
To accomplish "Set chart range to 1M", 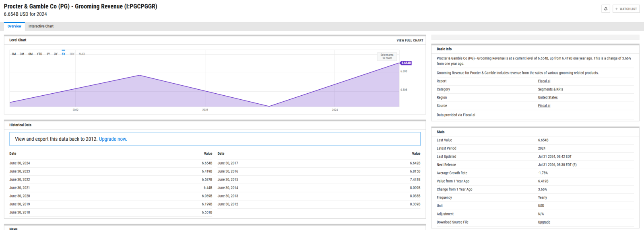I will coord(14,54).
